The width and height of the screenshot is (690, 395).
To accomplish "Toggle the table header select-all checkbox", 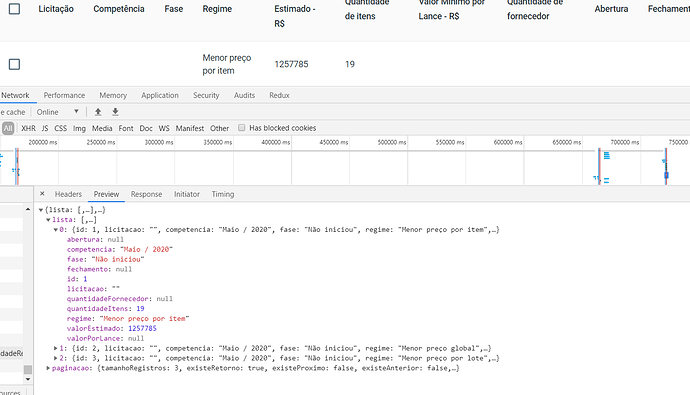I will 15,9.
